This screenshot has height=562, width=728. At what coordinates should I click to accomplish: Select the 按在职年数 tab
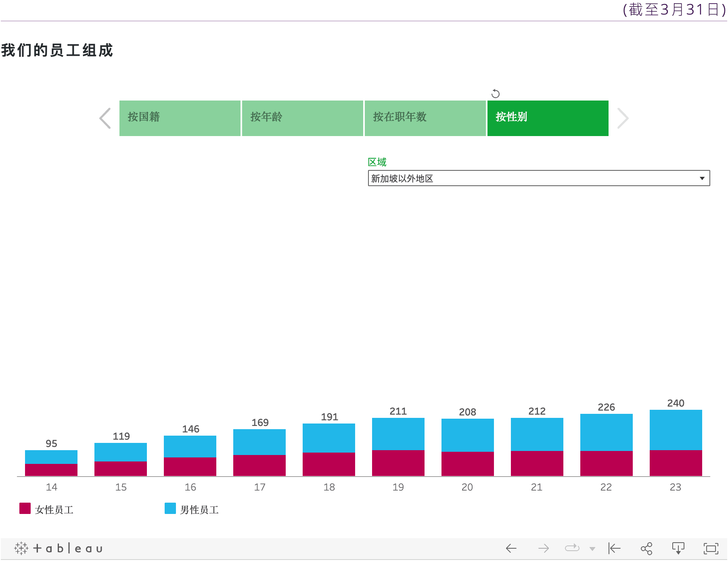click(x=425, y=118)
